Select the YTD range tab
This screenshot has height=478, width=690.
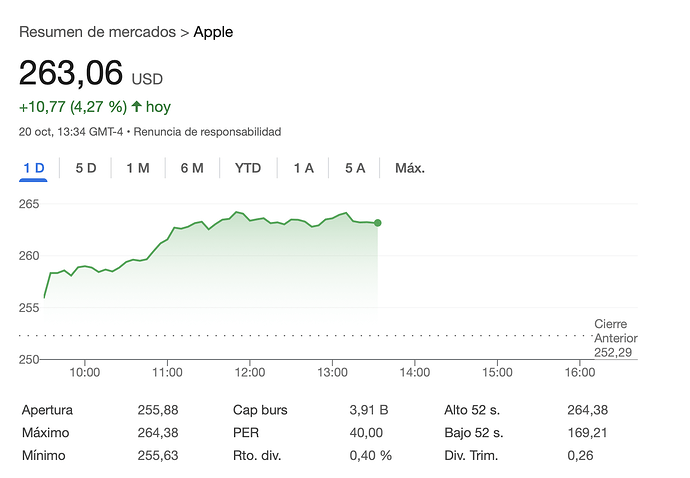point(248,168)
